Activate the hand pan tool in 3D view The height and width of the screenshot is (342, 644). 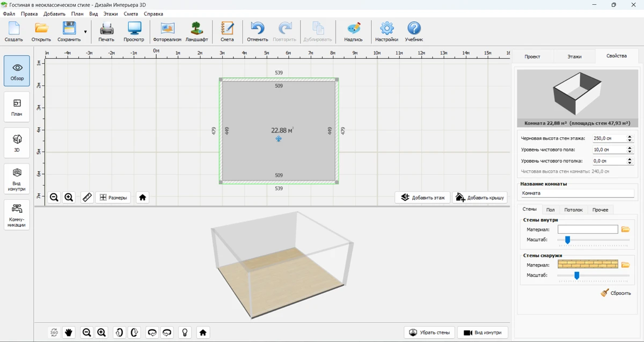pyautogui.click(x=69, y=332)
